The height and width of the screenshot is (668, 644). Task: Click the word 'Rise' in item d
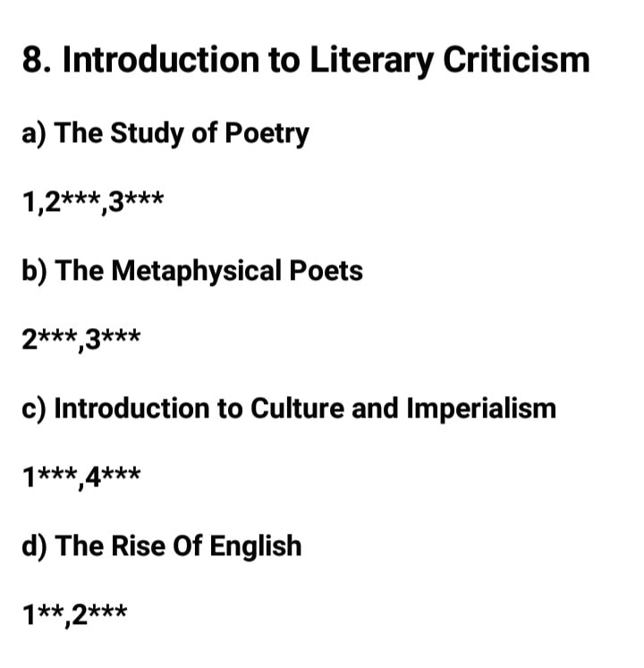click(x=138, y=546)
